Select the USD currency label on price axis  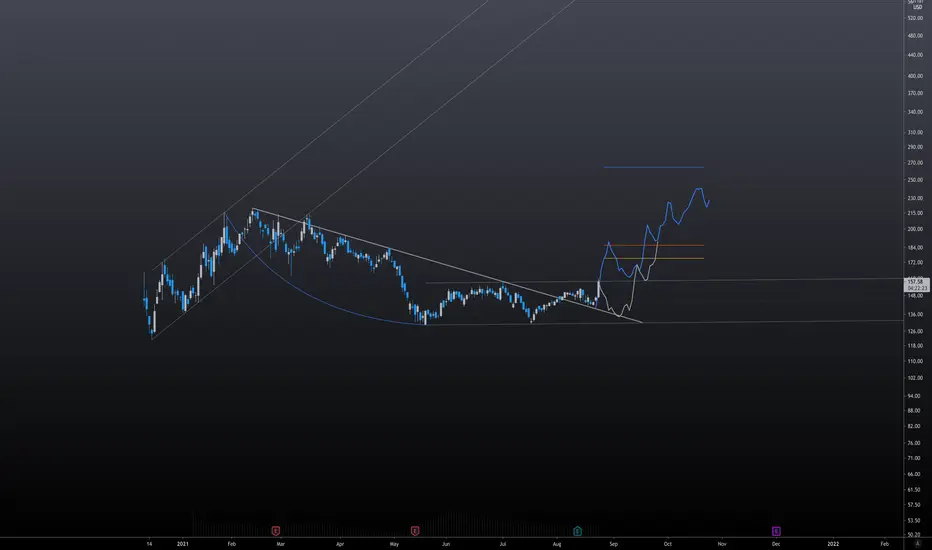(x=917, y=7)
